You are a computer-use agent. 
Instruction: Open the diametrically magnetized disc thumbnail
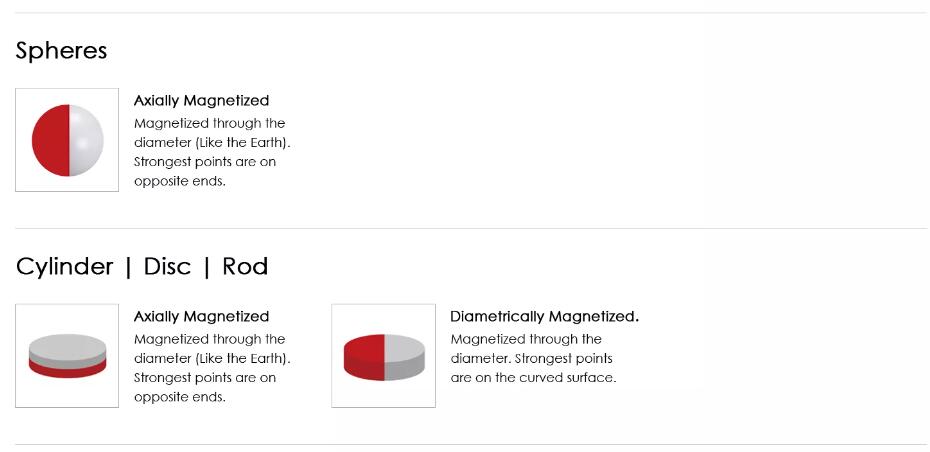[383, 356]
